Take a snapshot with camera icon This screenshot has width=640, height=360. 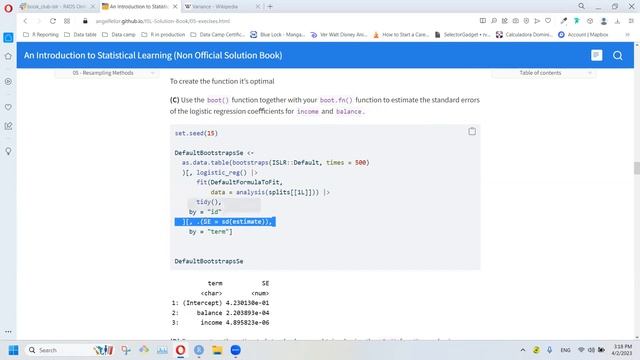pos(516,21)
